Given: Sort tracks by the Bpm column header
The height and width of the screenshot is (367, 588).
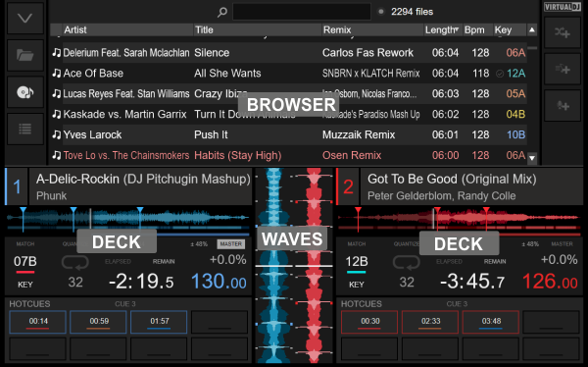Looking at the screenshot, I should click(x=474, y=30).
